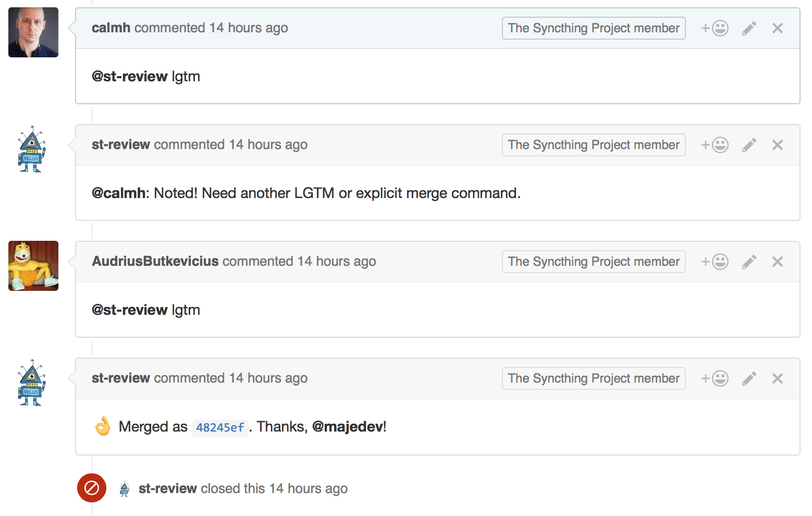
Task: Edit the 'Merged as' comment via pencil
Action: (x=749, y=378)
